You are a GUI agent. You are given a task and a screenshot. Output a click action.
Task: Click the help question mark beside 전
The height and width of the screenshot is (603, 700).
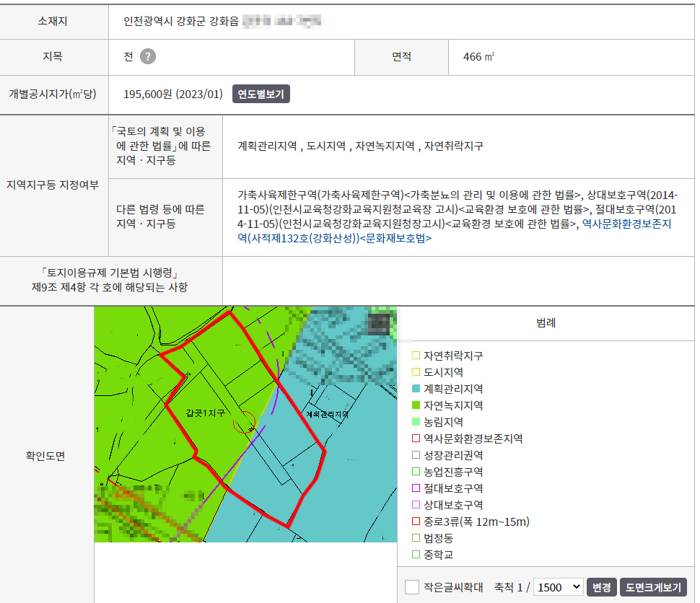148,57
